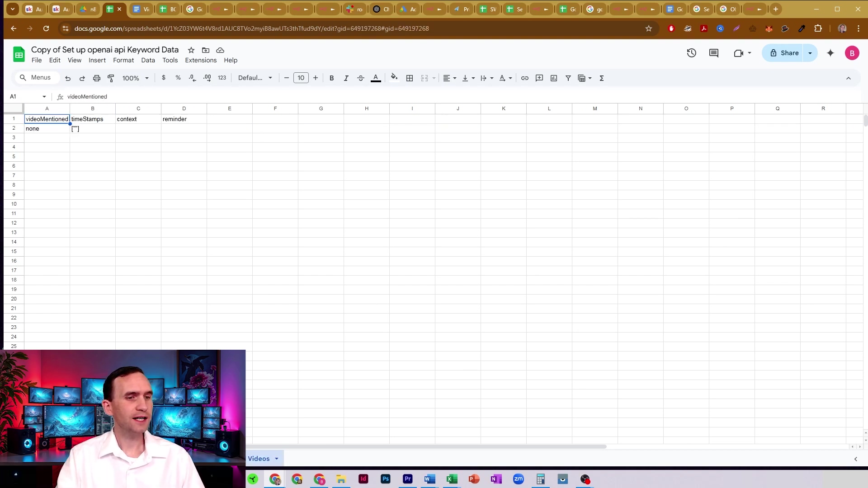Open the zoom 100% dropdown
Screen dimensions: 868x488
click(x=135, y=78)
